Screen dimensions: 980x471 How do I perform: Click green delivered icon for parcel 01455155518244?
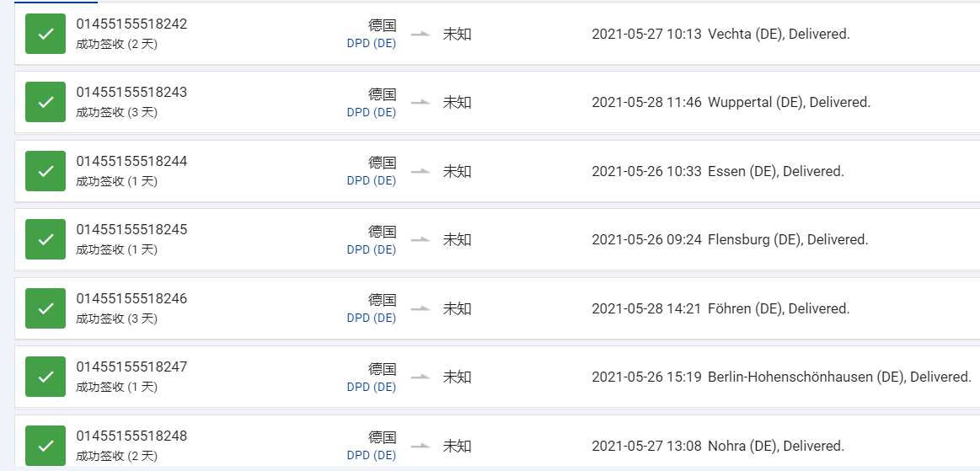click(46, 171)
